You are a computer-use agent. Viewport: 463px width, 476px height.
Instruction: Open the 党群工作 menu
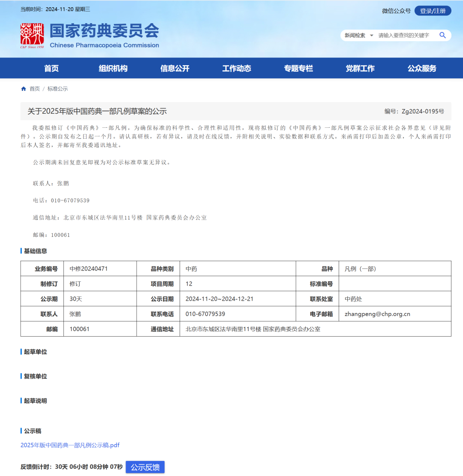[360, 68]
